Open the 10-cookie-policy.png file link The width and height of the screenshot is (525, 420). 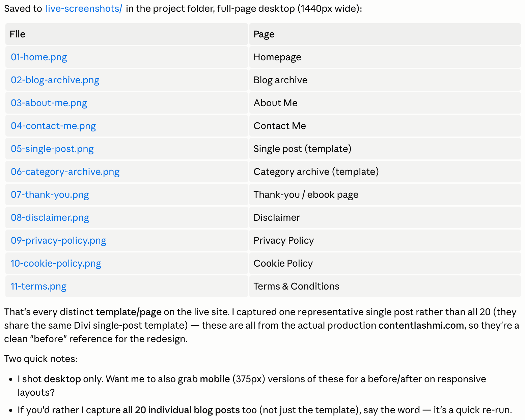pyautogui.click(x=56, y=263)
